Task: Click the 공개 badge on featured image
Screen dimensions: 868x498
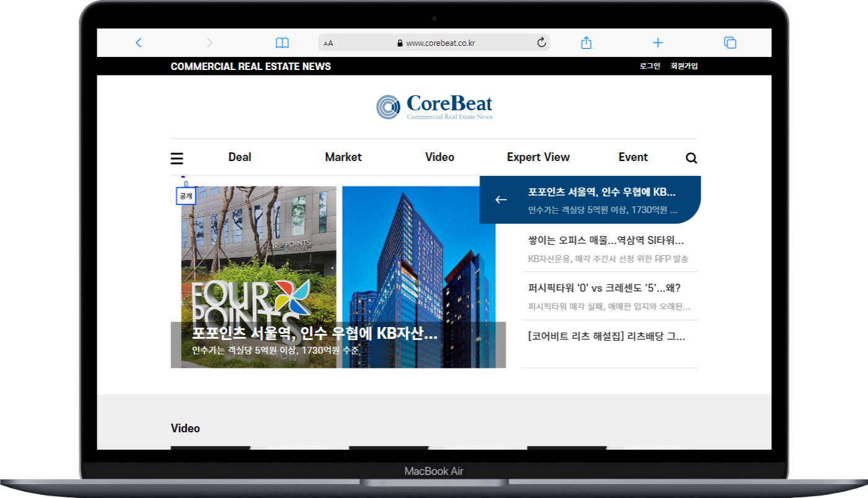Action: (x=186, y=196)
